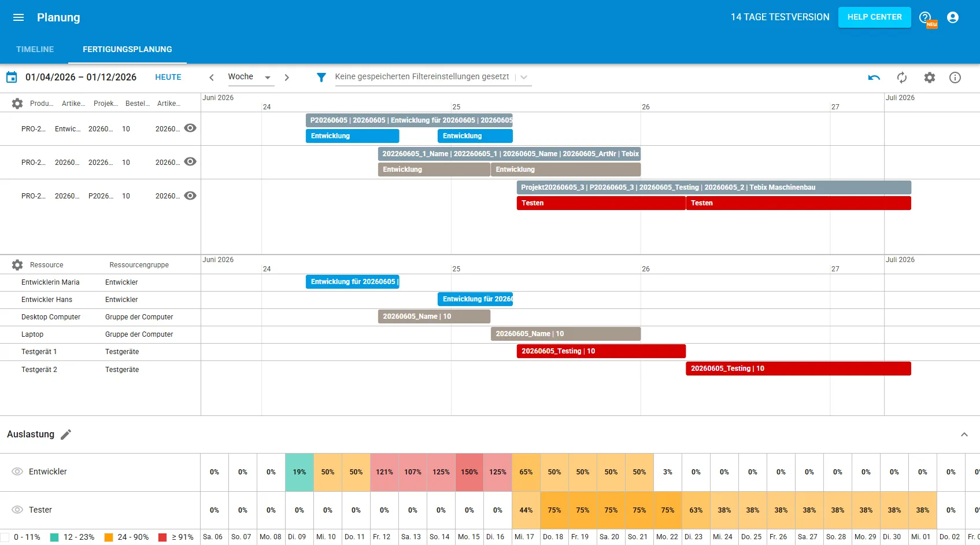This screenshot has height=545, width=980.
Task: Click the undo arrow icon
Action: pyautogui.click(x=874, y=78)
